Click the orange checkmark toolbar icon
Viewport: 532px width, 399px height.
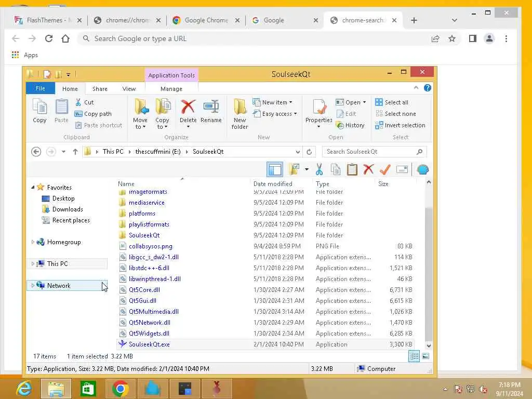(x=385, y=169)
